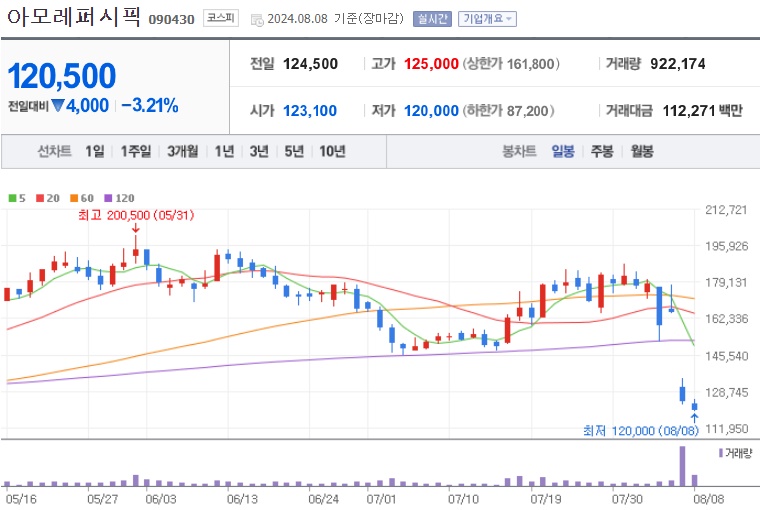Click the 거래대금 value 112,271 백만
This screenshot has height=510, width=760.
702,111
